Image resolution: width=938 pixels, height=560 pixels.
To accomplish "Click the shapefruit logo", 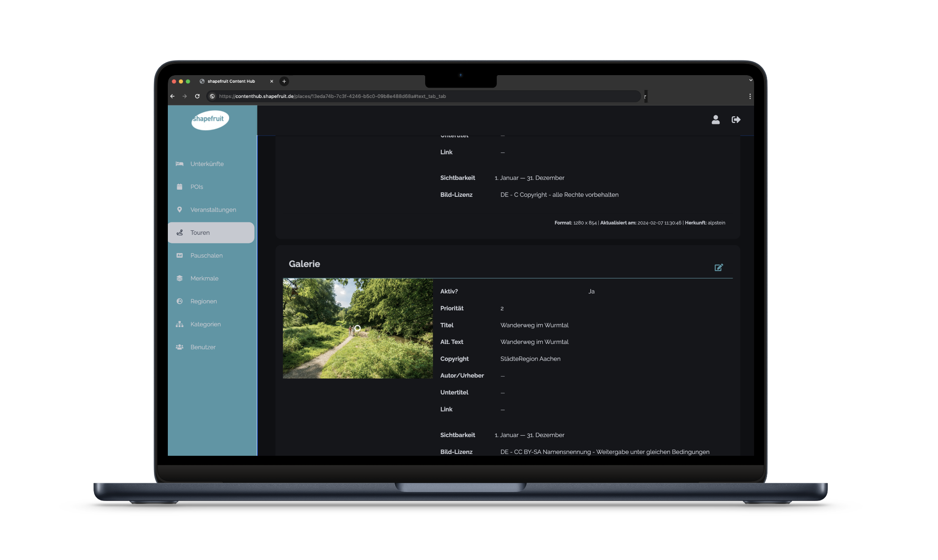I will click(210, 119).
